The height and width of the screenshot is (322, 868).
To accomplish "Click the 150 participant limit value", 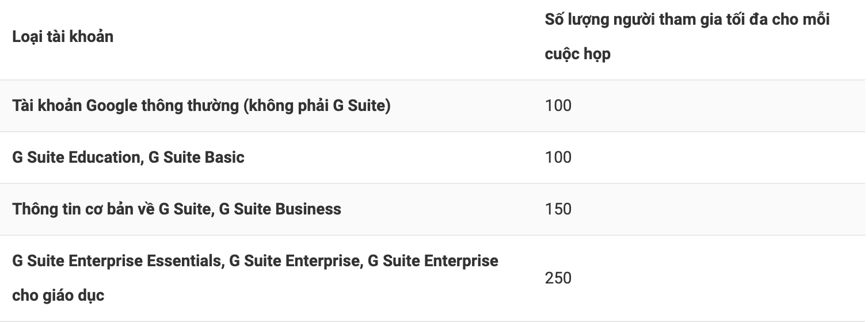I will coord(558,209).
